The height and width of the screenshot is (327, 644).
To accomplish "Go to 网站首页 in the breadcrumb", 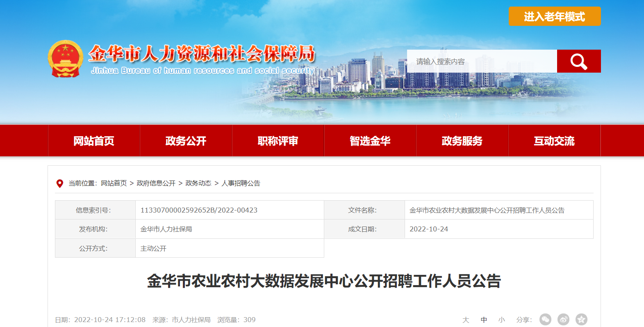I will click(x=114, y=183).
